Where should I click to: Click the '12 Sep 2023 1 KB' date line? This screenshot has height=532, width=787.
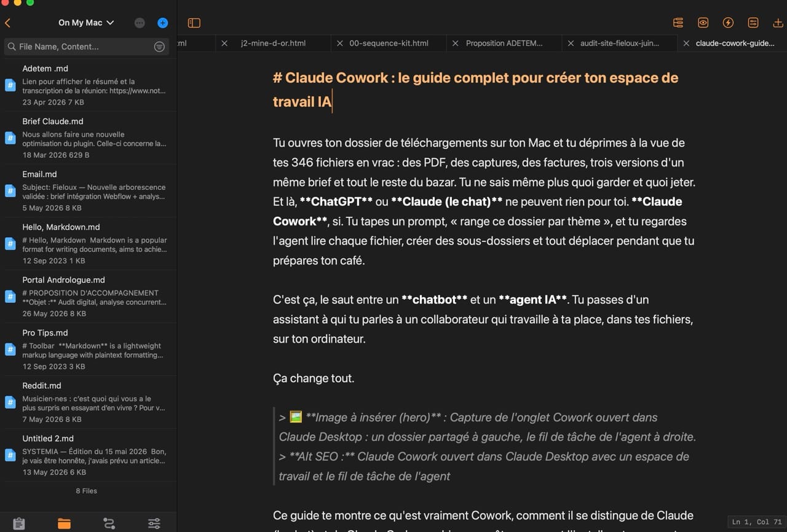(53, 260)
